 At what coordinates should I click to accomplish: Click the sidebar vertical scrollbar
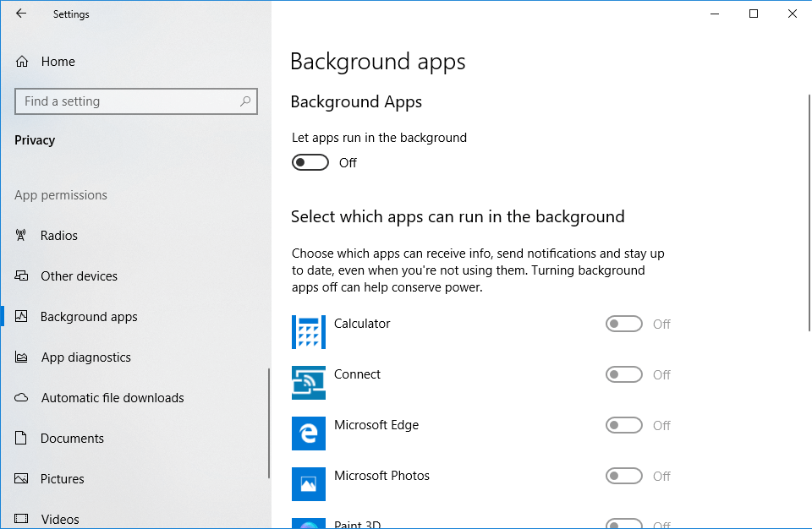pyautogui.click(x=269, y=423)
